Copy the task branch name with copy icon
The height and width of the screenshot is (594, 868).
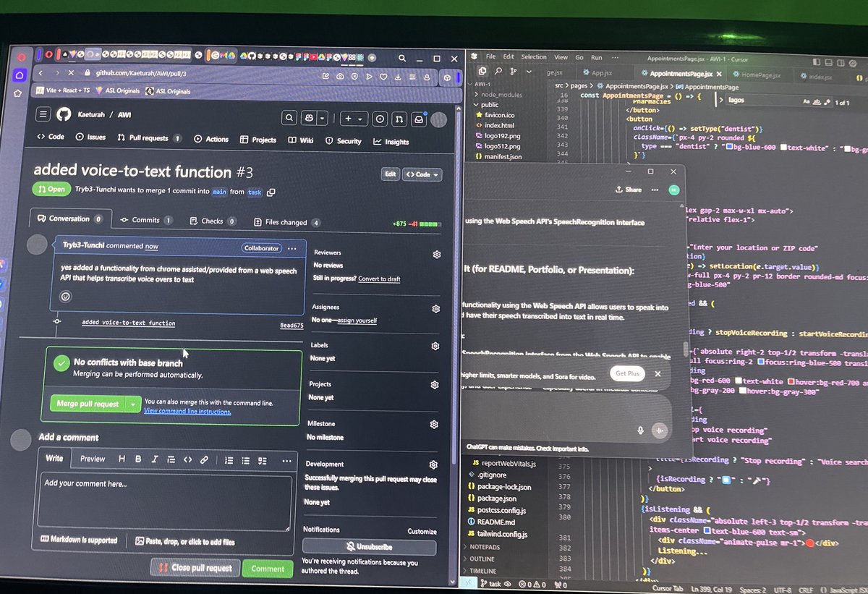tap(271, 192)
